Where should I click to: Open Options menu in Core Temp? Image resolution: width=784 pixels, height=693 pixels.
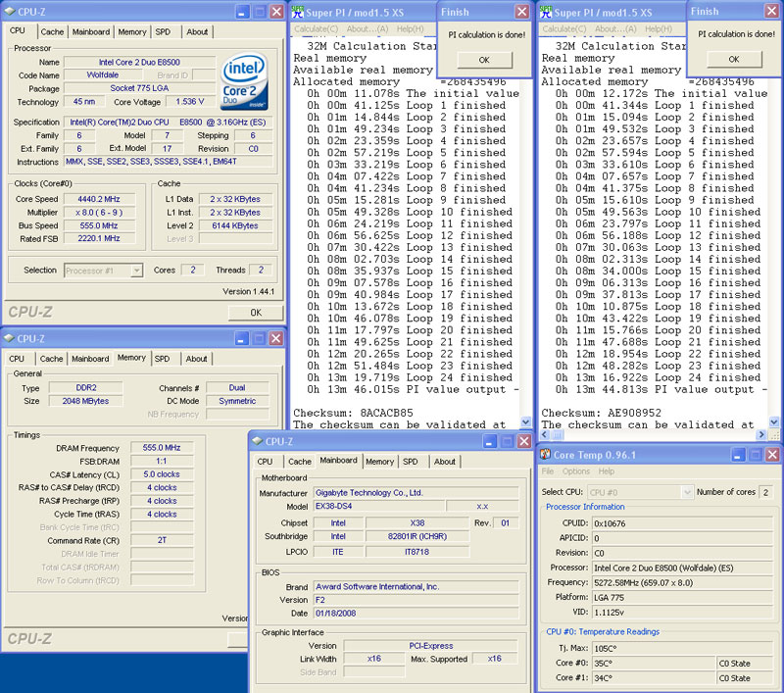[576, 471]
